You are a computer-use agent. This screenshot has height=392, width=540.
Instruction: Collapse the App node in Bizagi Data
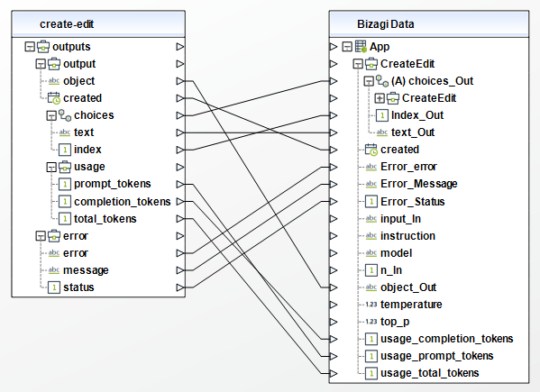click(x=347, y=47)
